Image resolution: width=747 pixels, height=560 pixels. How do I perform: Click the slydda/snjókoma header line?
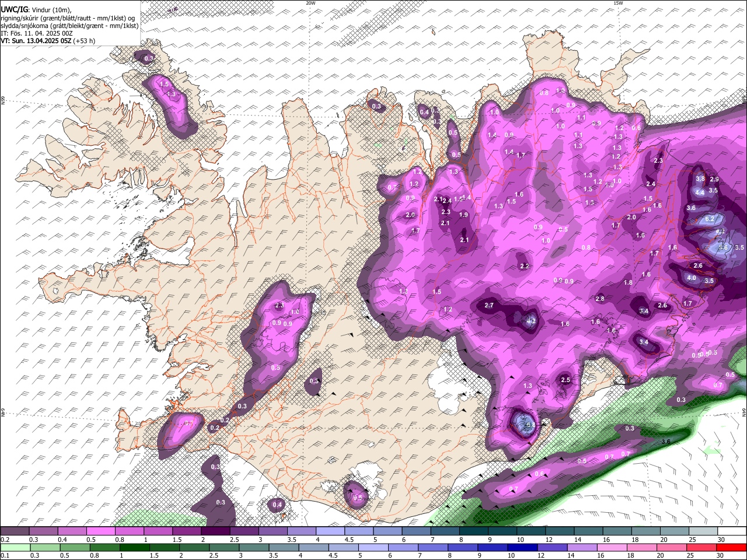coord(69,26)
